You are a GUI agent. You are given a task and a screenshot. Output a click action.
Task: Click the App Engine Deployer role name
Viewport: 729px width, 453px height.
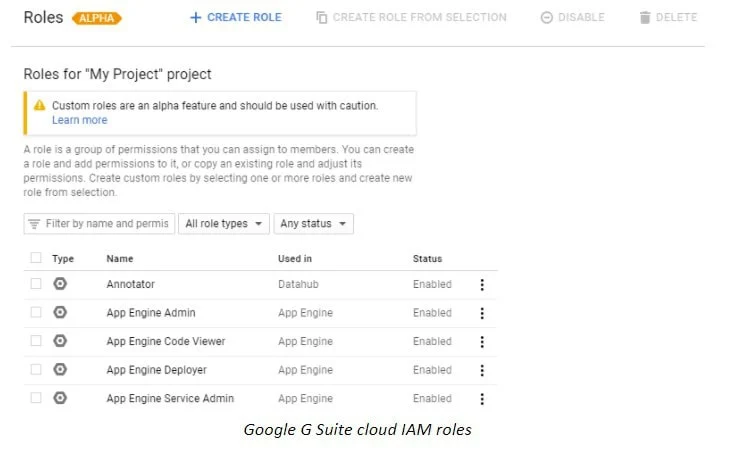click(156, 370)
